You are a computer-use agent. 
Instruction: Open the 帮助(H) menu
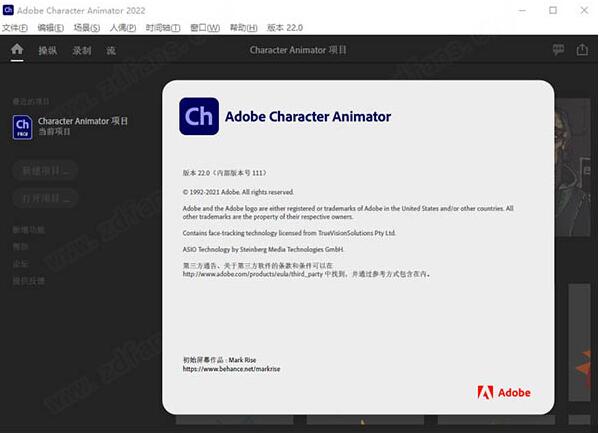click(243, 28)
